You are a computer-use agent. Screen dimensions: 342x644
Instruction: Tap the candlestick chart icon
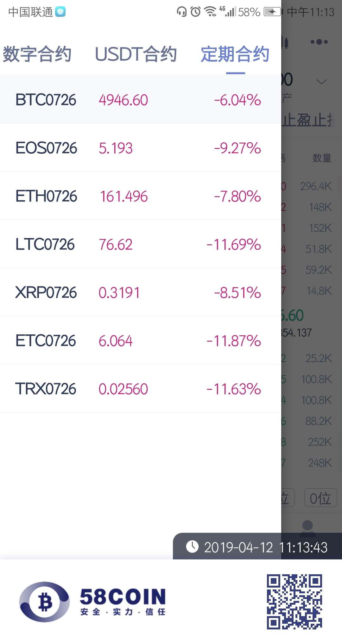pyautogui.click(x=286, y=42)
